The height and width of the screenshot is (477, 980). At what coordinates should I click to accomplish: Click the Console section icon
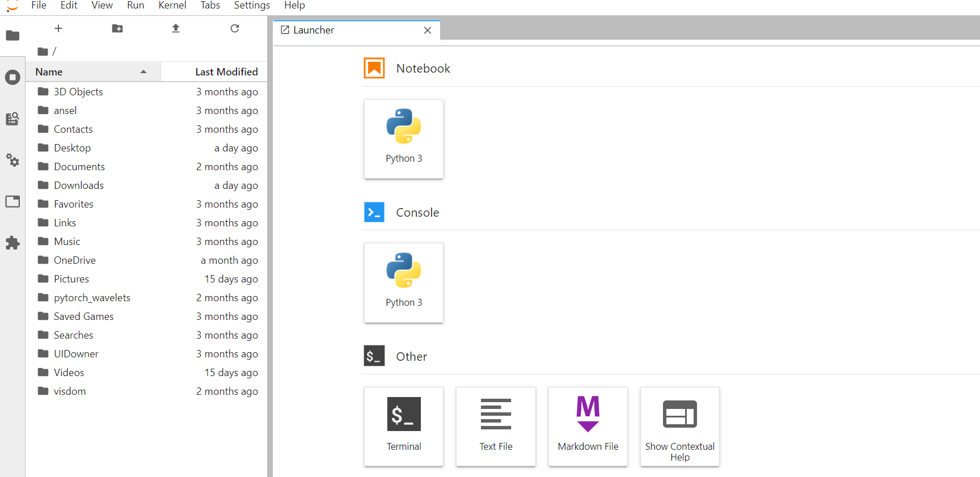374,212
